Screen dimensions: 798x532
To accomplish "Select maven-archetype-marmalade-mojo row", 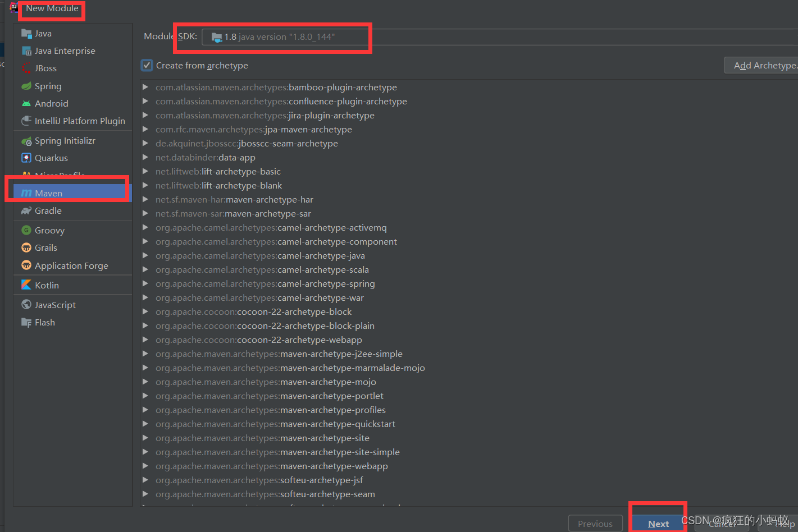I will [x=469, y=368].
